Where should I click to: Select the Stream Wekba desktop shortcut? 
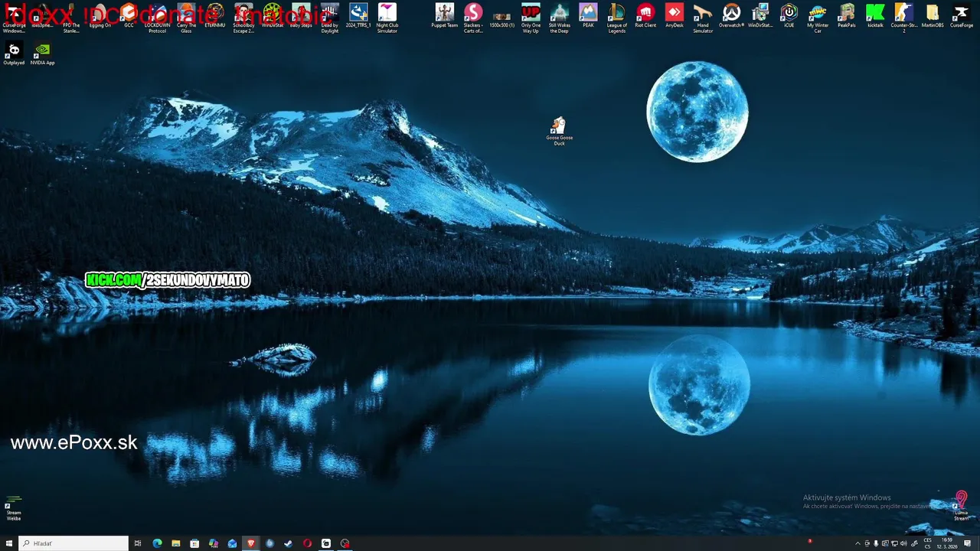pyautogui.click(x=14, y=507)
